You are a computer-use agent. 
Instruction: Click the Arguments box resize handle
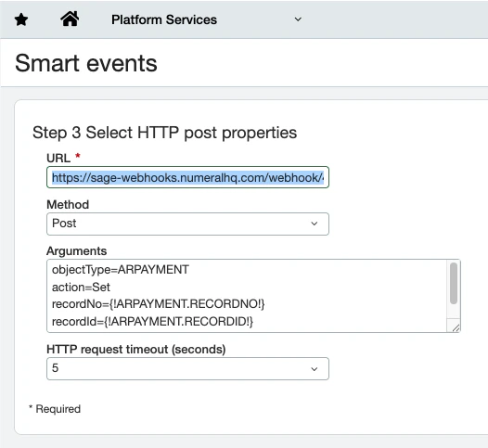(x=456, y=328)
